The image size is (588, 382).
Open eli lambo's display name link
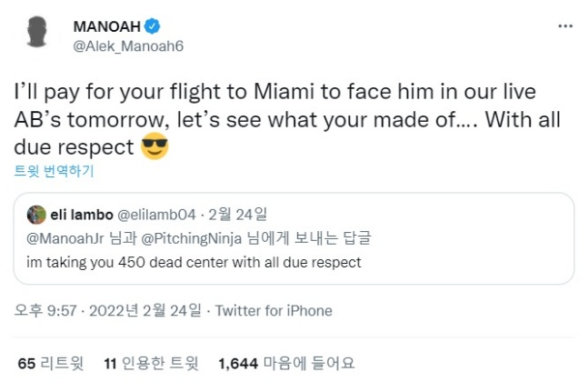[82, 215]
